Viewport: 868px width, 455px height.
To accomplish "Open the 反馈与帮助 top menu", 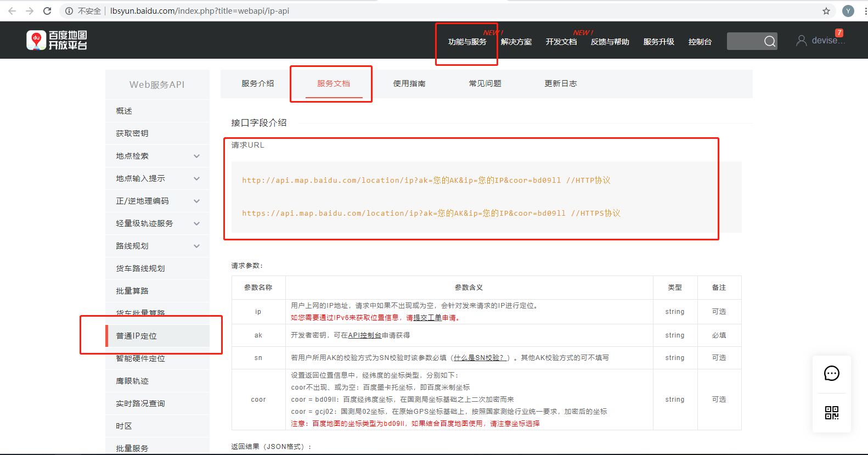I will point(610,42).
